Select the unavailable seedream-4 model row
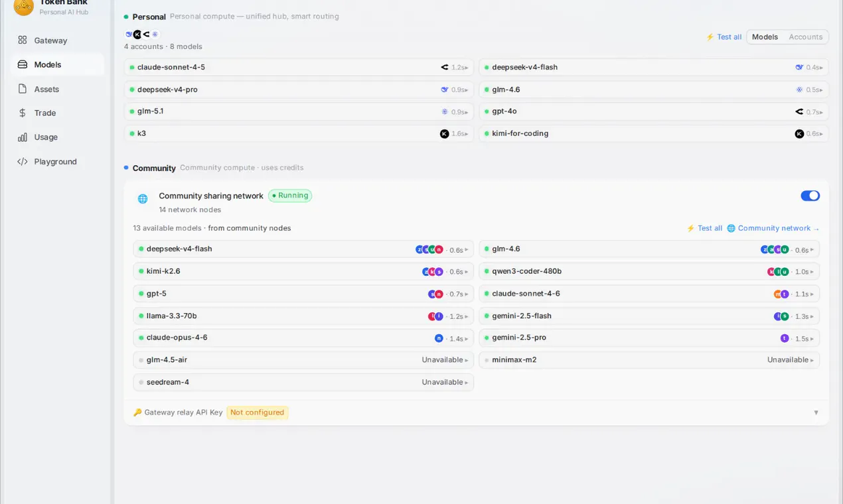 (303, 383)
